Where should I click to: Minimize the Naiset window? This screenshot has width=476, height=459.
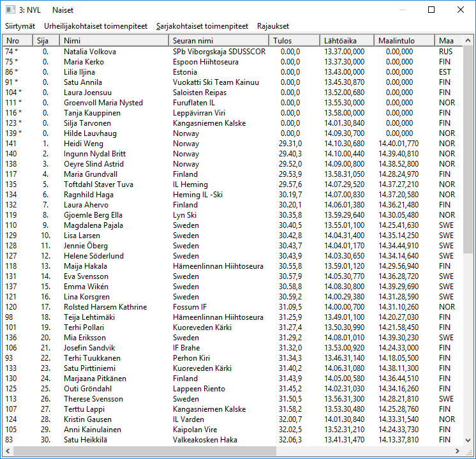403,10
